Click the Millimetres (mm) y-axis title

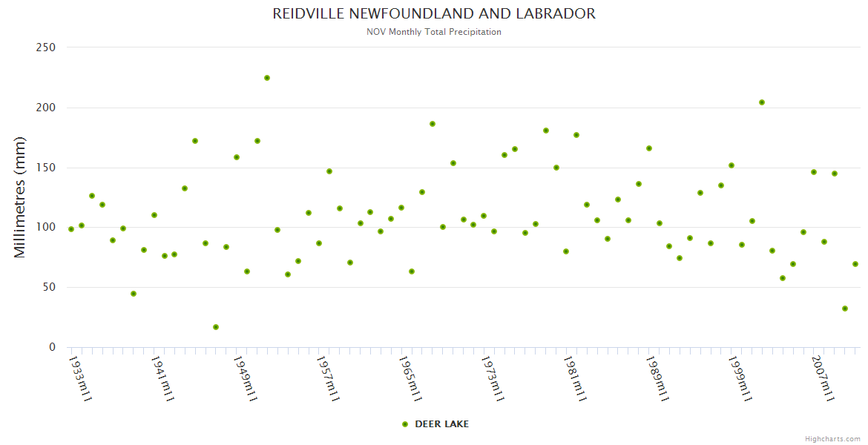coord(20,197)
